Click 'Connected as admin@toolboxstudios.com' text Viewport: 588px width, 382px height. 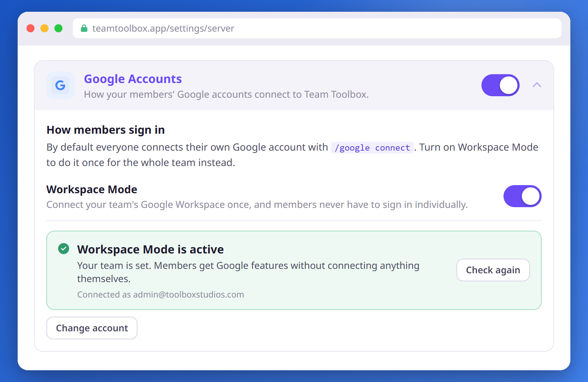(161, 295)
